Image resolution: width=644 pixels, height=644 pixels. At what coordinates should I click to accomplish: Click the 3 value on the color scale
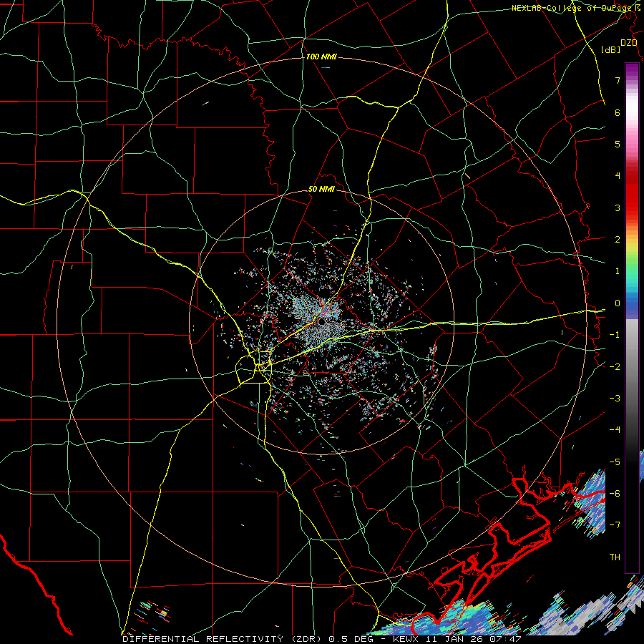click(618, 208)
